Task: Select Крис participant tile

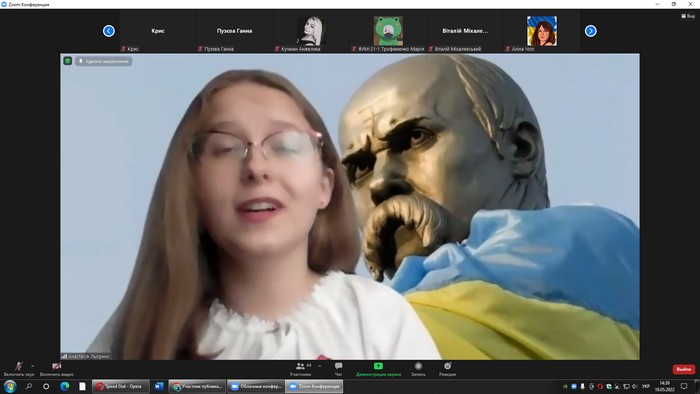Action: 158,31
